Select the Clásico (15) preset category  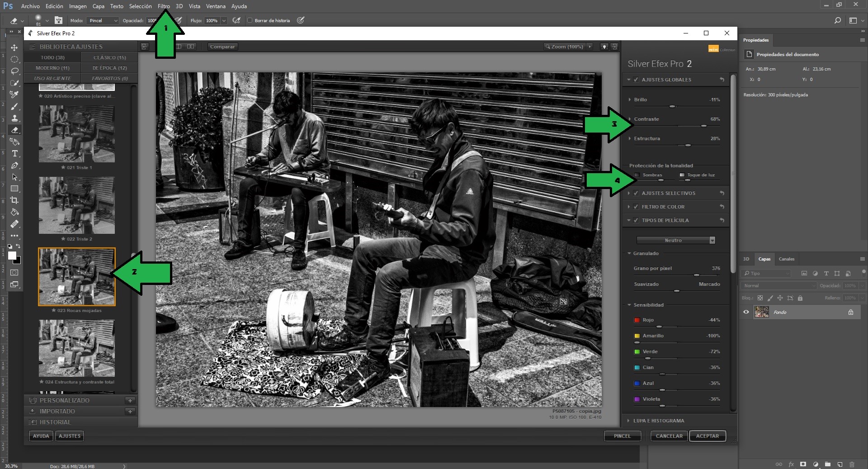coord(109,57)
